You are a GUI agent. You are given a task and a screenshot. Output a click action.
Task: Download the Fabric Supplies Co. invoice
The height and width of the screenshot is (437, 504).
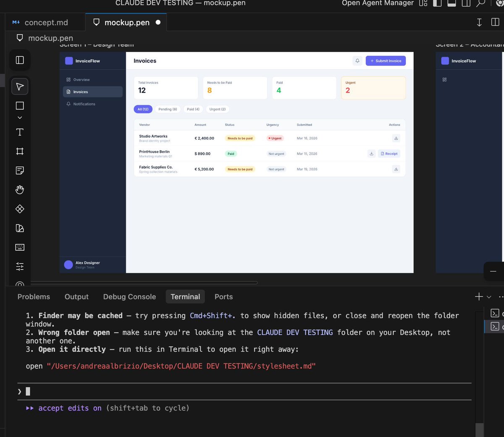396,169
